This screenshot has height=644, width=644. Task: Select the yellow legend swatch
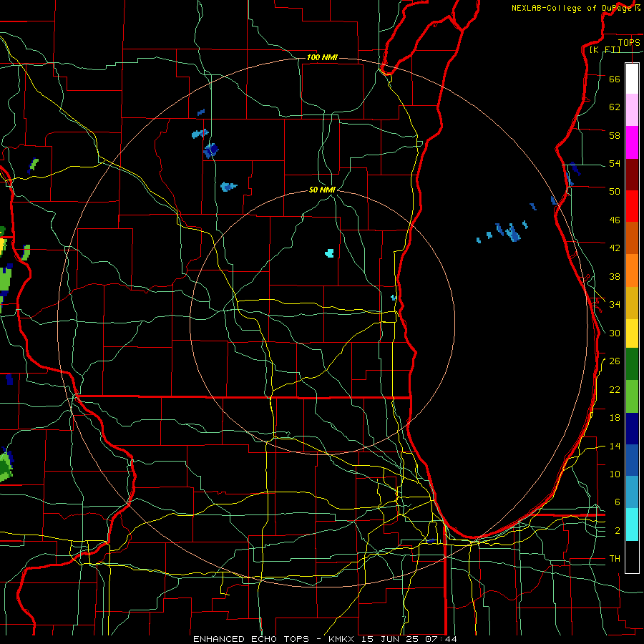pos(632,333)
